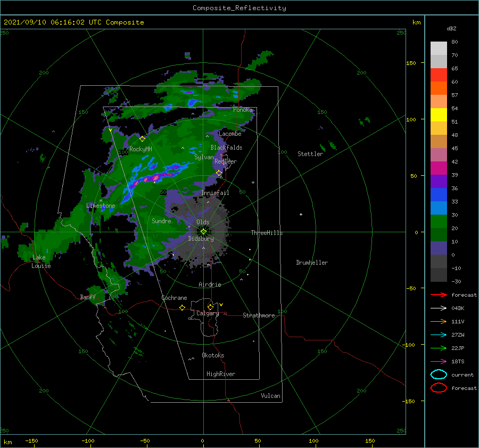Viewport: 479px width, 448px height.
Task: Click the HighRiver label
Action: tap(221, 374)
